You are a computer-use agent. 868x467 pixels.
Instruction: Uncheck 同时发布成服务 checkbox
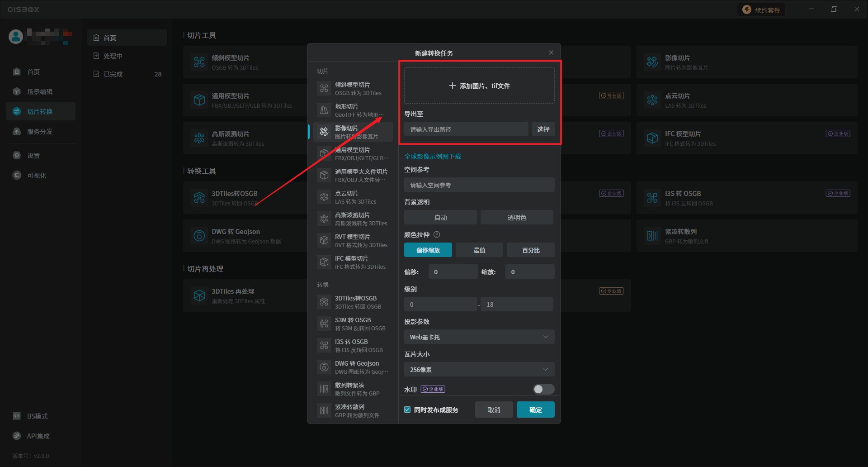click(x=407, y=410)
